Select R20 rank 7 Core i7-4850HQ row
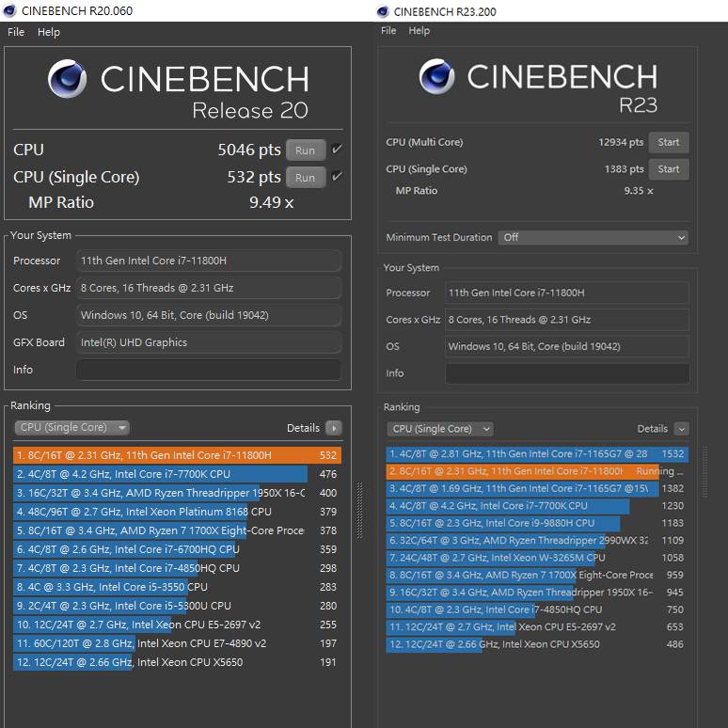The width and height of the screenshot is (728, 728). [x=177, y=568]
